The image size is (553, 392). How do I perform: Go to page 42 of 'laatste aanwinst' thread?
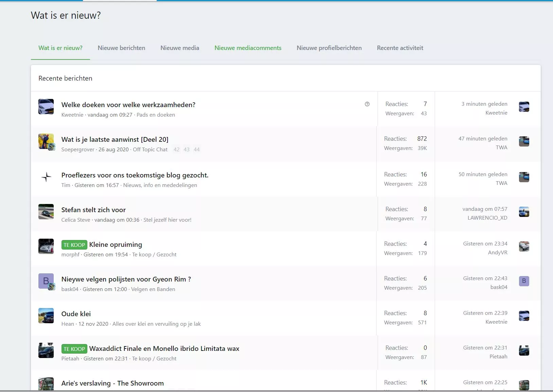point(176,149)
